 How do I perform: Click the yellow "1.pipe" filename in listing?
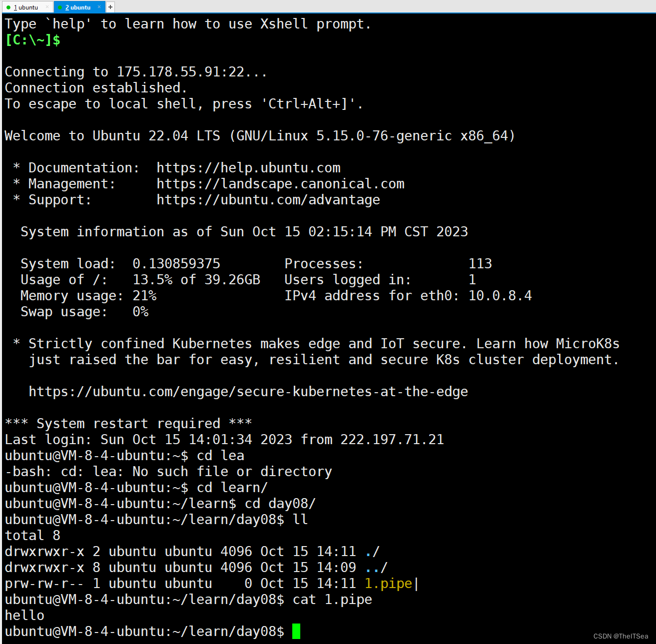click(388, 584)
